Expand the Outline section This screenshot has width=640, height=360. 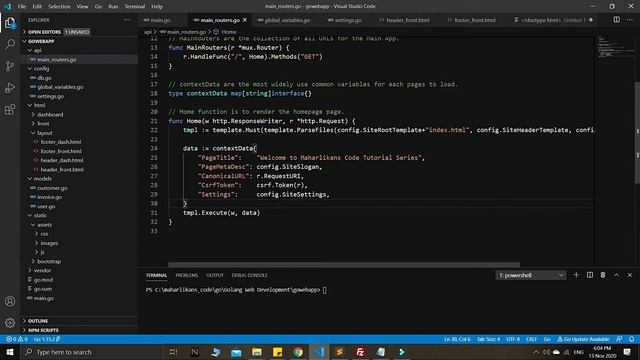click(38, 321)
